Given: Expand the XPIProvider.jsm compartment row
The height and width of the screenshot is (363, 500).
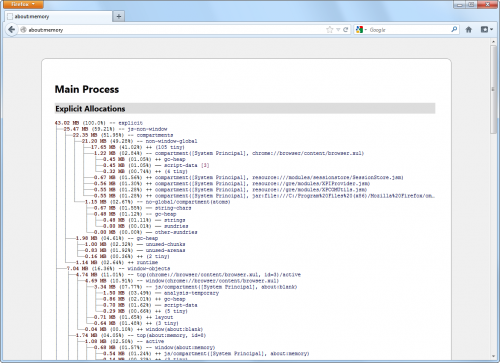Looking at the screenshot, I should click(232, 183).
